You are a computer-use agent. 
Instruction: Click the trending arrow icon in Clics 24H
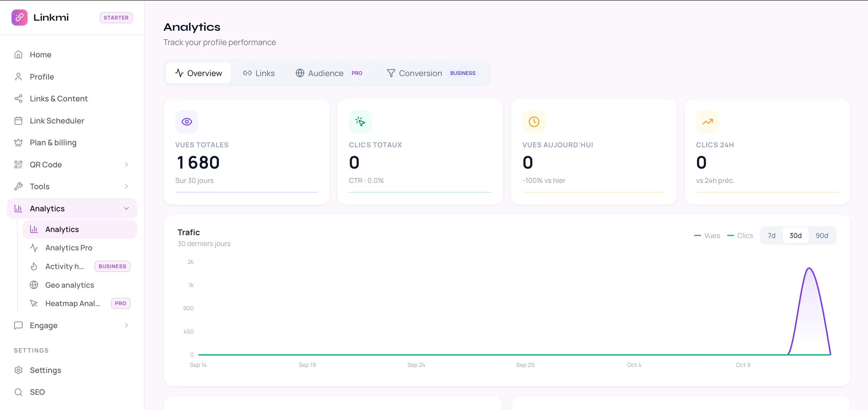[707, 121]
